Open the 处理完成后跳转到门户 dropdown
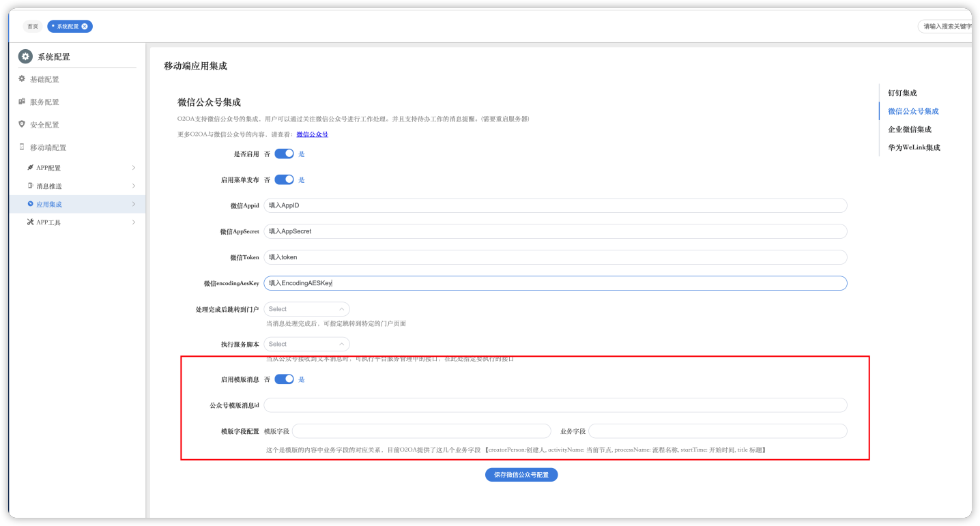 click(x=306, y=309)
